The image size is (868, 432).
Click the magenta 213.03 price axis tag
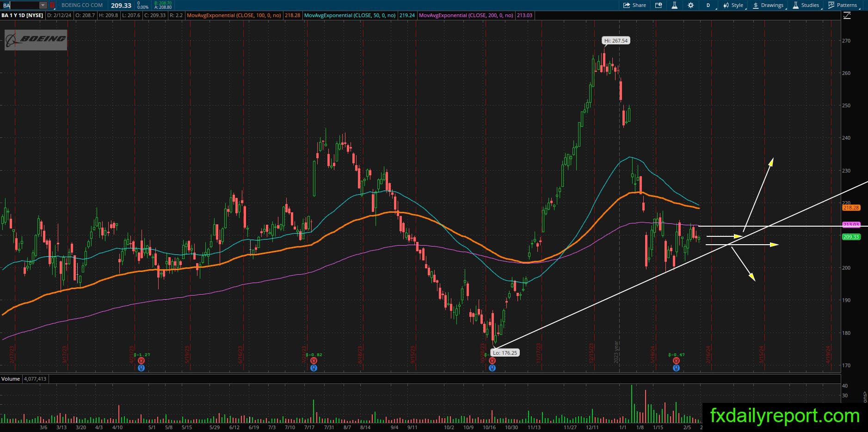851,225
